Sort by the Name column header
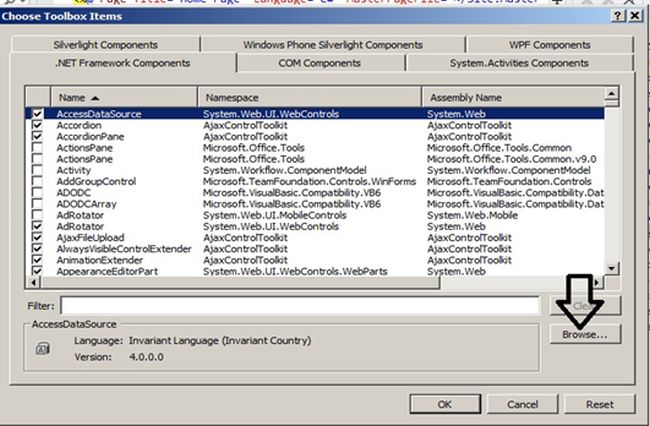The height and width of the screenshot is (426, 650). click(124, 98)
